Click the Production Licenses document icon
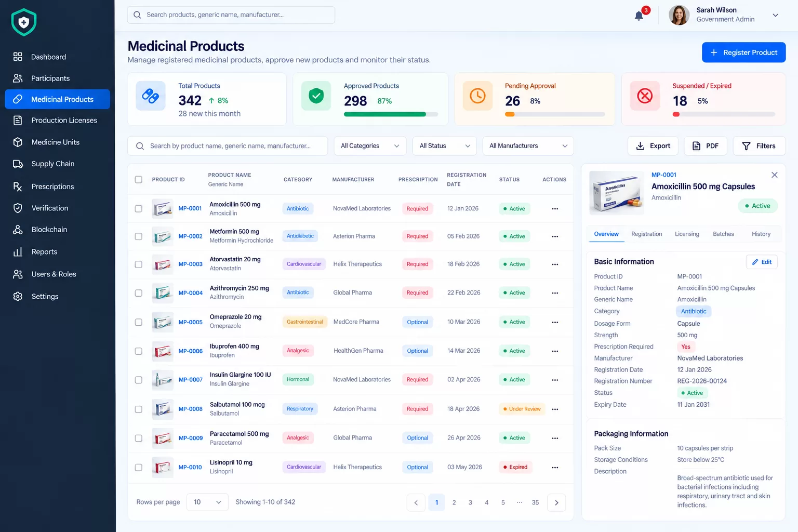This screenshot has width=798, height=532. click(18, 120)
